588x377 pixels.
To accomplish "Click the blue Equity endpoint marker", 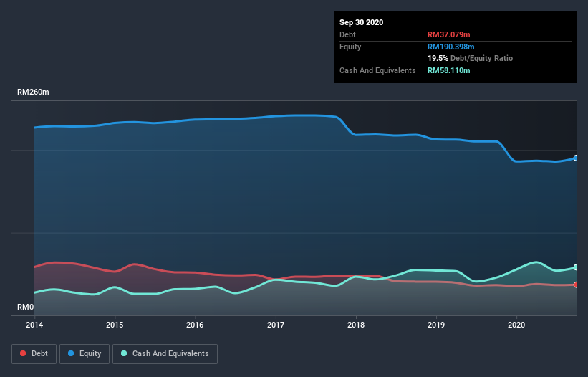I will pyautogui.click(x=576, y=158).
